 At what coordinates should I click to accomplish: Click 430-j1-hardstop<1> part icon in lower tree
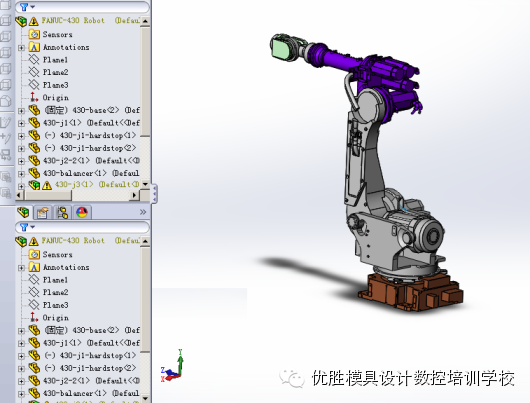tap(34, 355)
